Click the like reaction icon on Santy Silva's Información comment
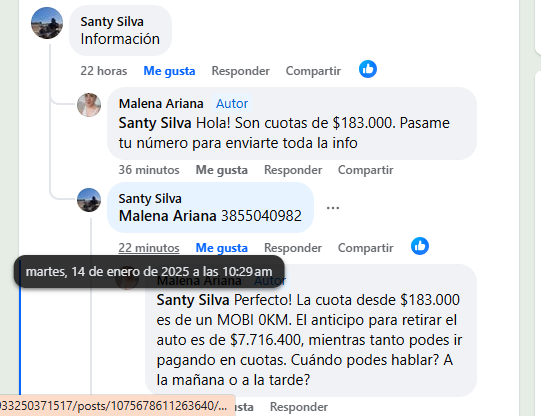Image resolution: width=541 pixels, height=416 pixels. tap(368, 69)
